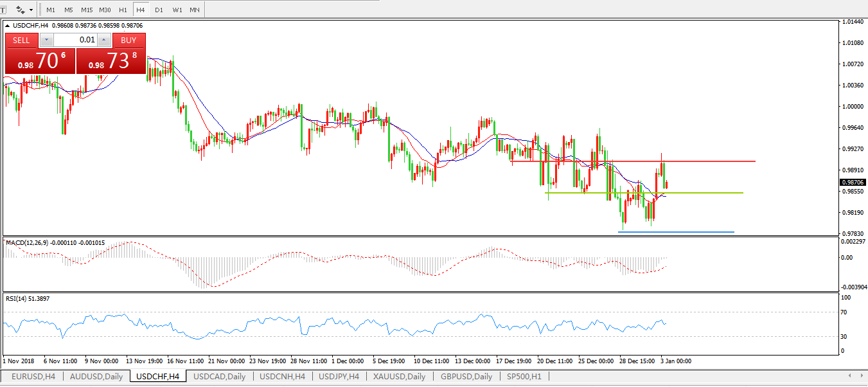Switch chart to M1 timeframe

51,10
